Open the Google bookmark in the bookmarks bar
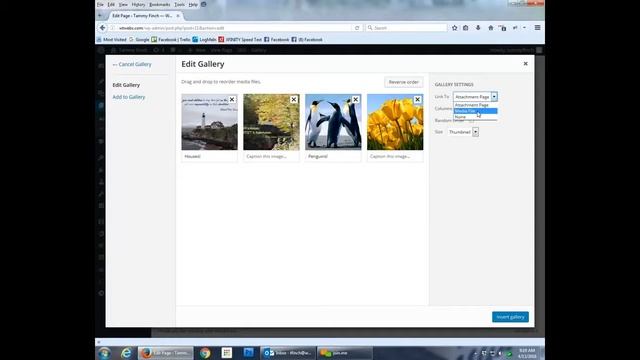The height and width of the screenshot is (360, 640). (139, 40)
